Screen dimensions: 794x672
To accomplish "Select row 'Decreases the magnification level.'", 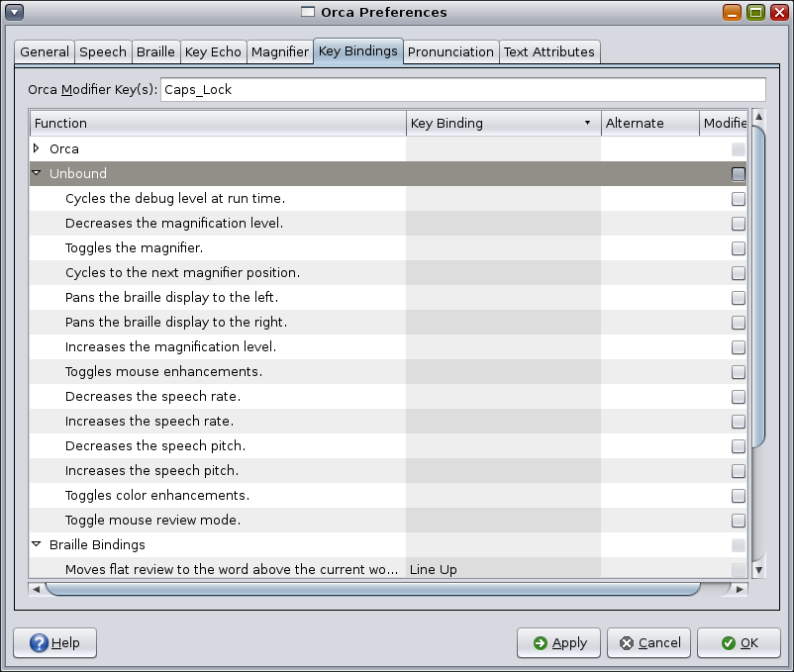I will click(x=388, y=223).
